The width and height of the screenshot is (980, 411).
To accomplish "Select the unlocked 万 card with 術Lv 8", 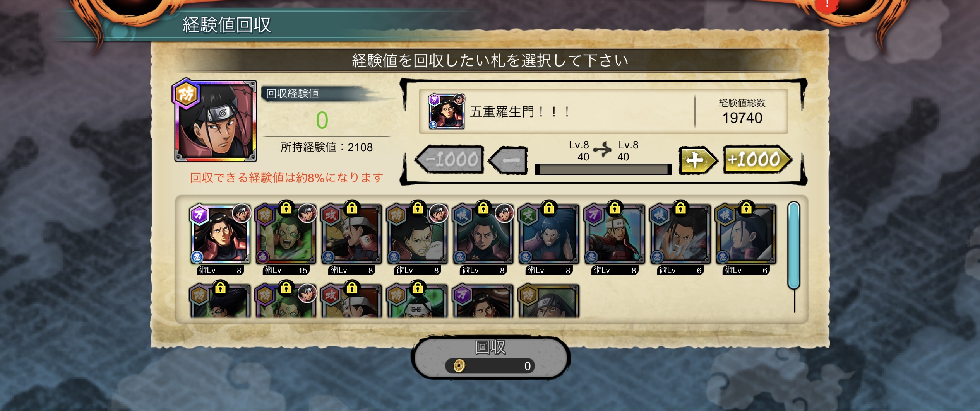I will 220,234.
